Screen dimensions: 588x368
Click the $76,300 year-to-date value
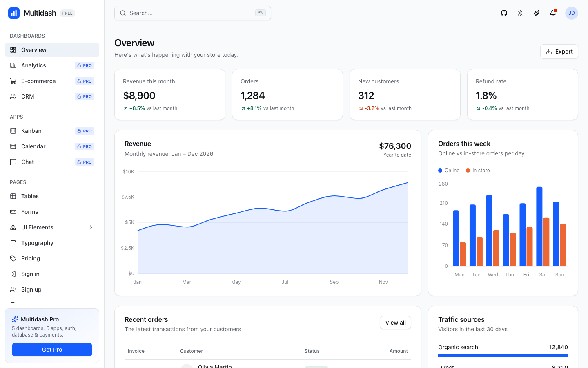[x=395, y=146]
